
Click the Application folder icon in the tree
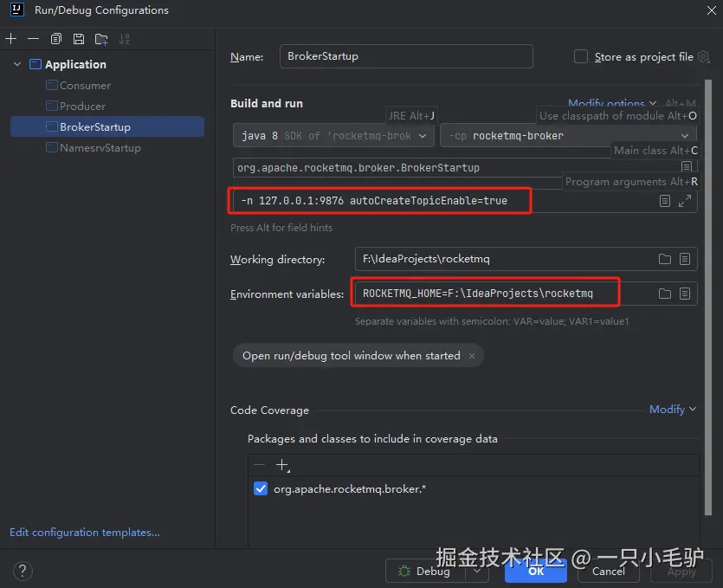click(x=36, y=64)
